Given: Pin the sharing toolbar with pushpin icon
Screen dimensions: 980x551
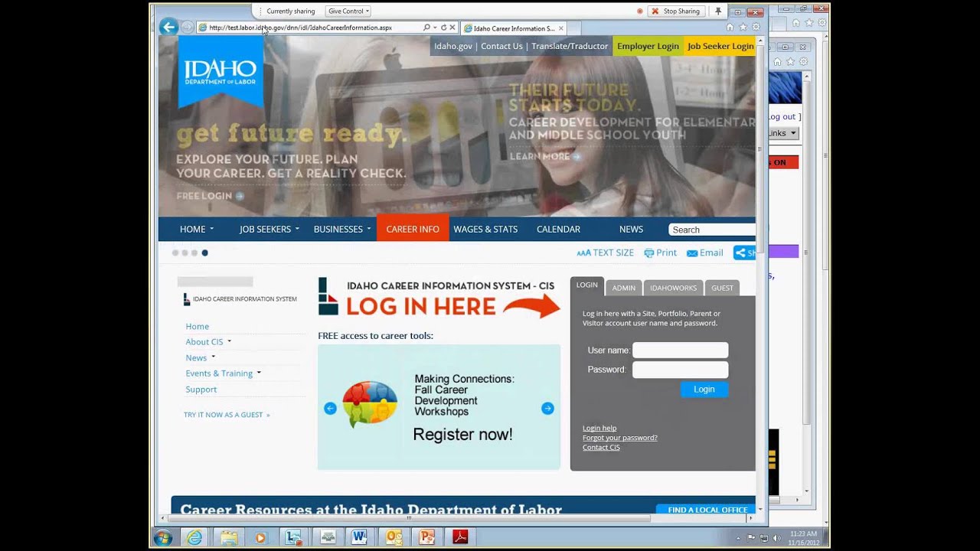Looking at the screenshot, I should pos(718,11).
